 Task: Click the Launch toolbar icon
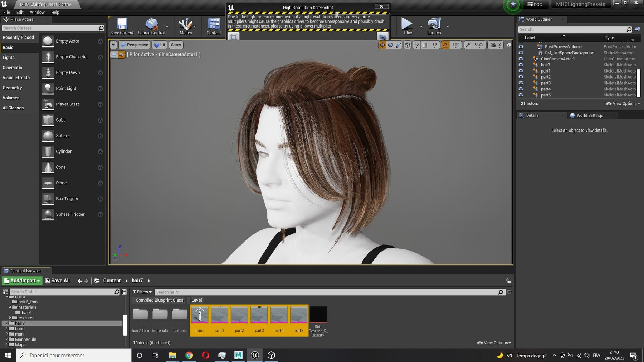434,26
